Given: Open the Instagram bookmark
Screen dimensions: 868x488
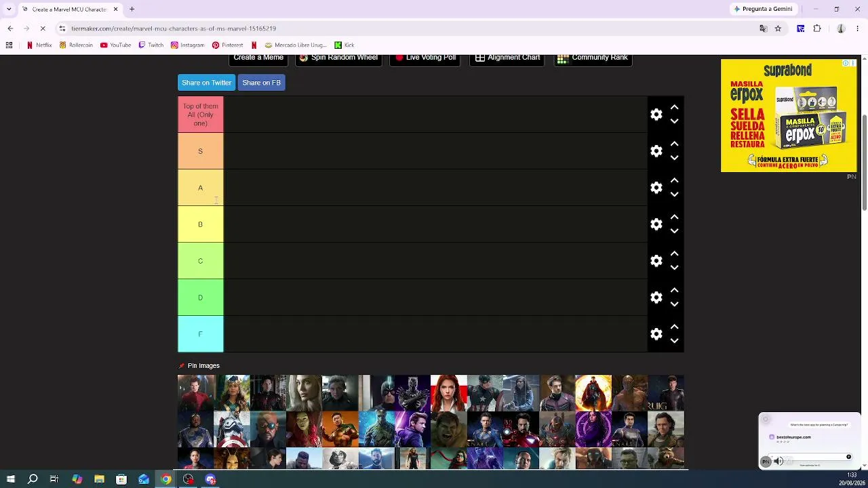Looking at the screenshot, I should point(187,45).
